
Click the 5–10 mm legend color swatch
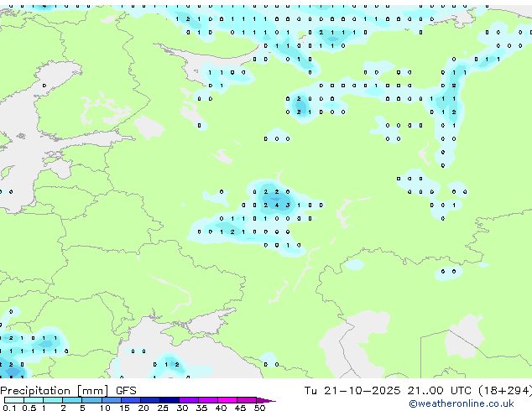click(x=91, y=400)
